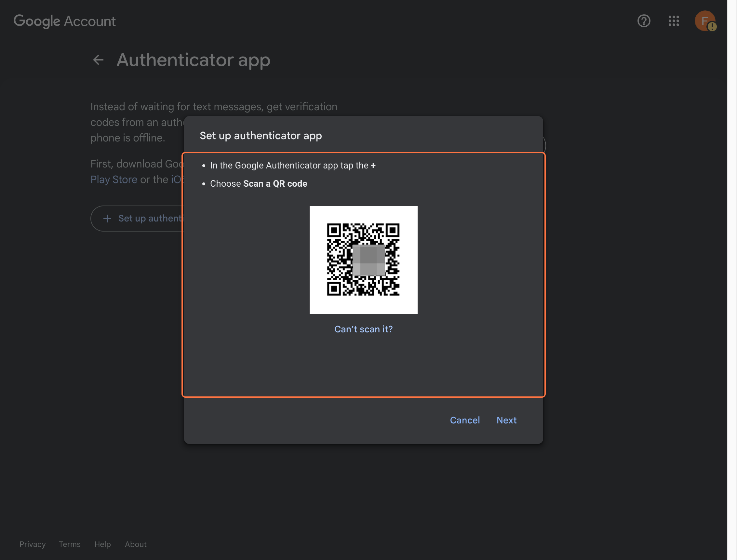Click the Set up authenticator button
Viewport: 737px width, 560px height.
click(147, 218)
